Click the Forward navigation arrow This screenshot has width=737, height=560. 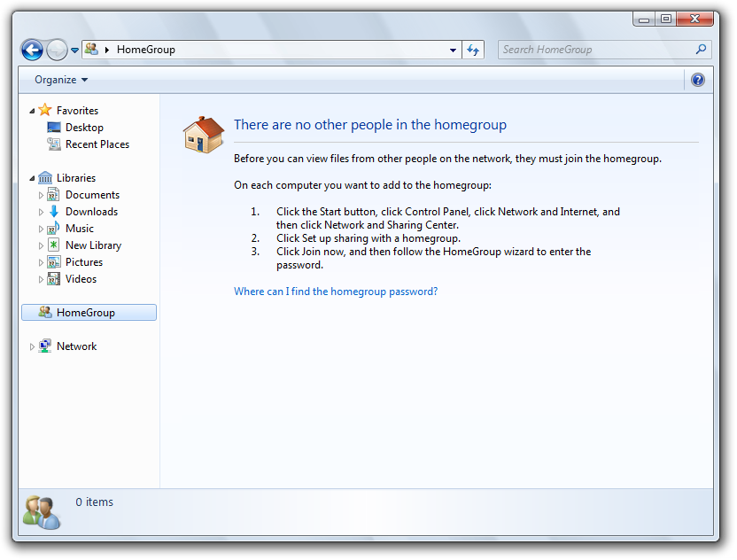click(x=57, y=50)
